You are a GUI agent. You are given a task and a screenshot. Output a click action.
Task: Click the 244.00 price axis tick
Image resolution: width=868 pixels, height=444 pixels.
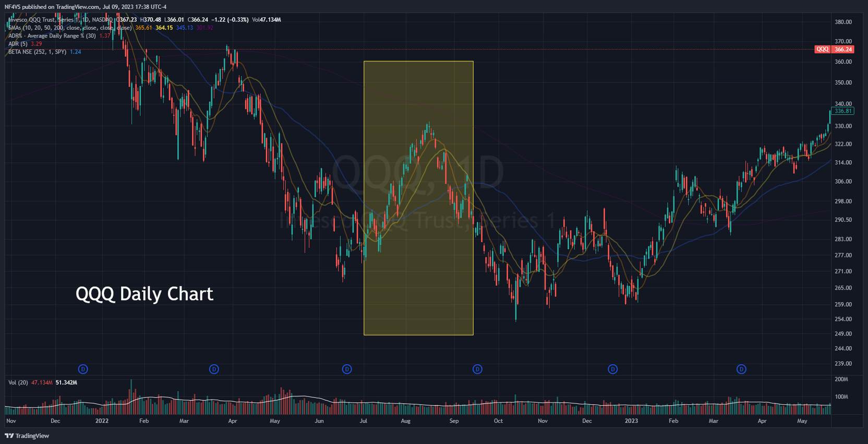point(843,349)
